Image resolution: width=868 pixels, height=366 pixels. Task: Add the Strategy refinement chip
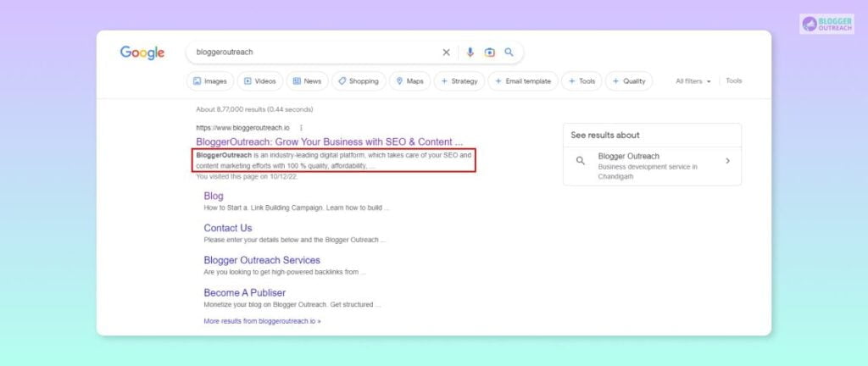tap(459, 81)
